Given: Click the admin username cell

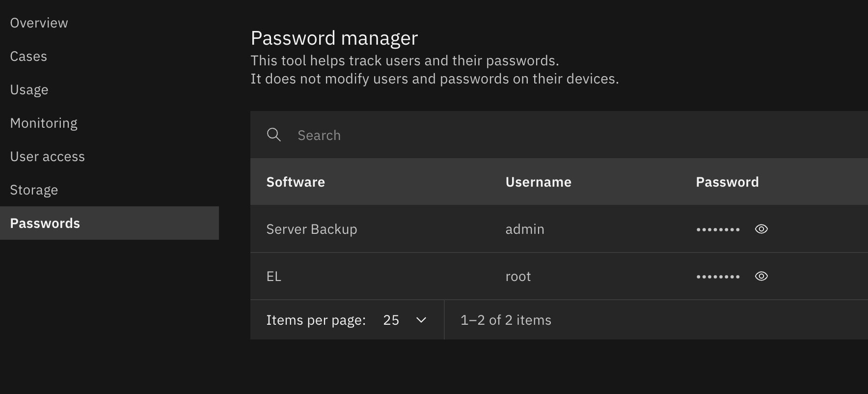Looking at the screenshot, I should (525, 229).
